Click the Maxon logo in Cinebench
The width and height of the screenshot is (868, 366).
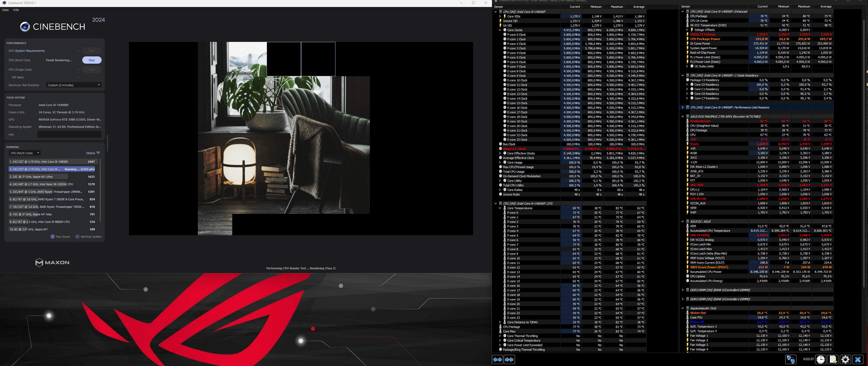tap(52, 262)
